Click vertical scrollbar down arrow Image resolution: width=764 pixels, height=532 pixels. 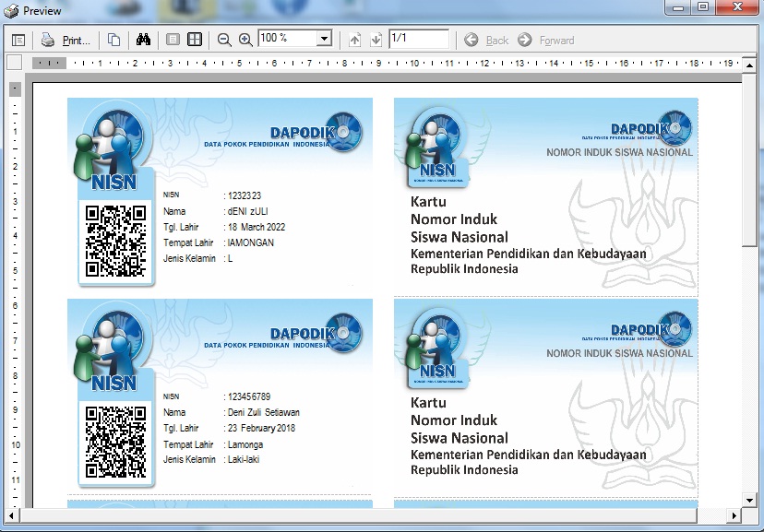(749, 500)
